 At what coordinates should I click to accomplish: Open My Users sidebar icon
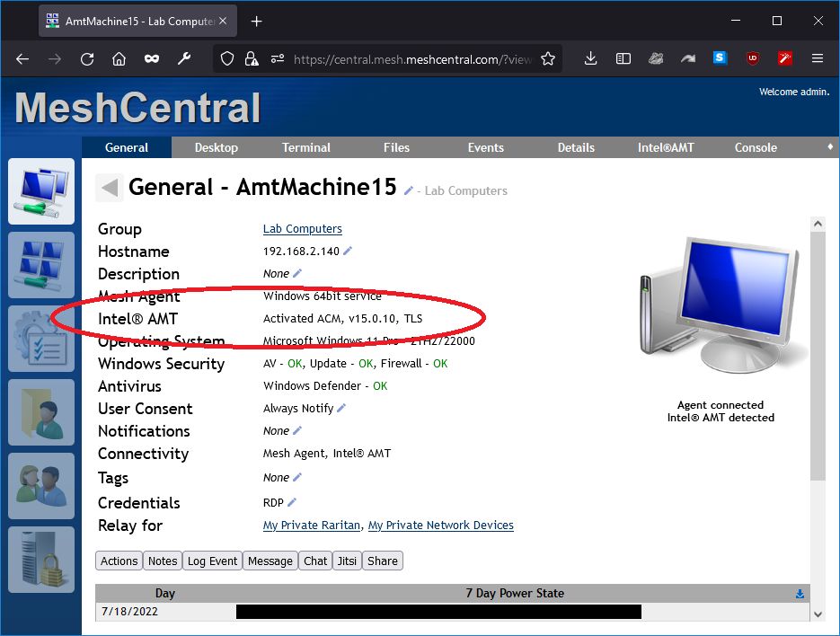click(x=41, y=486)
